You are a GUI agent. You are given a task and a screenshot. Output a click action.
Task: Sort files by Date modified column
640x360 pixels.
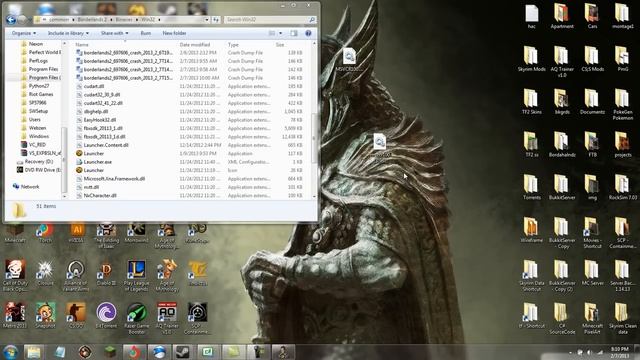tap(195, 44)
